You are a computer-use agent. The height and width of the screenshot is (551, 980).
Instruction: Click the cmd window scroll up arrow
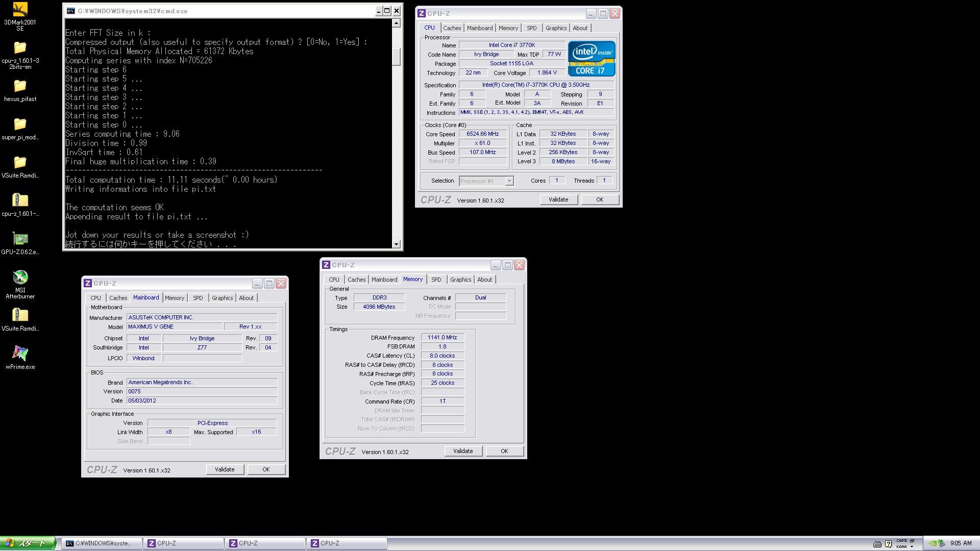[x=397, y=23]
